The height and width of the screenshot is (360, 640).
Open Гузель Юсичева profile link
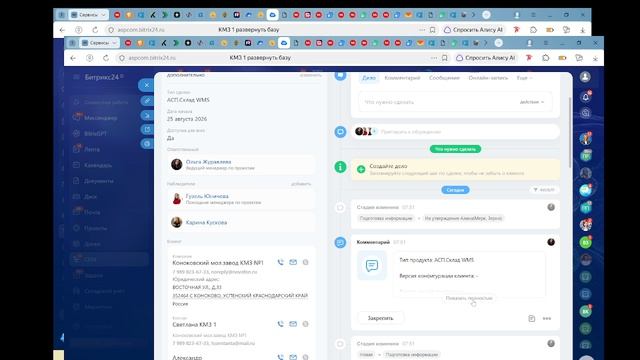(x=207, y=196)
